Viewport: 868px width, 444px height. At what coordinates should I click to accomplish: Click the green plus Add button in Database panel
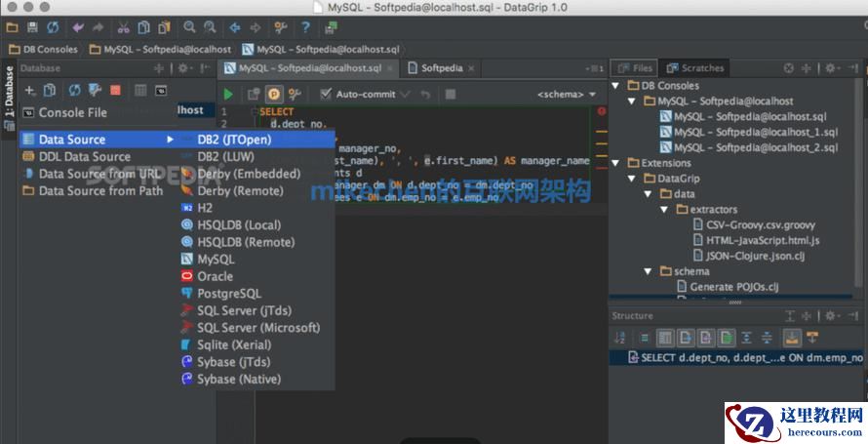click(x=30, y=90)
